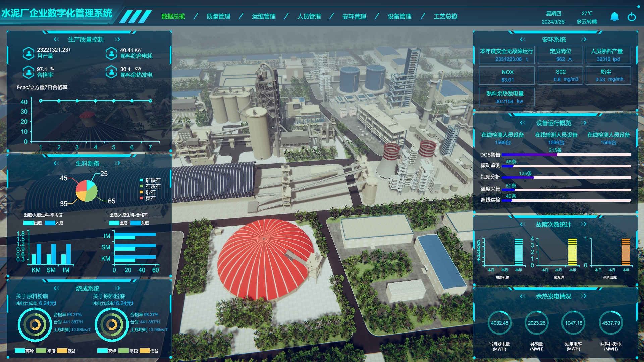Click the right chevron next to 生产质量控制
644x362 pixels.
(117, 39)
